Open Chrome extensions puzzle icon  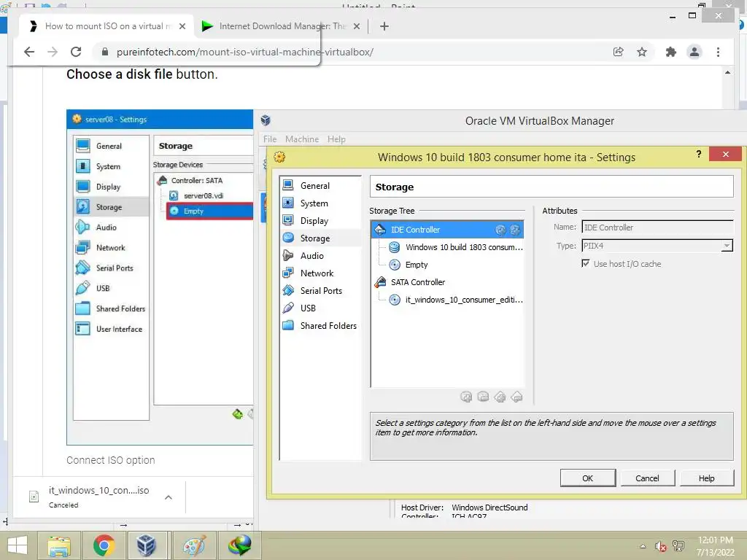tap(671, 52)
